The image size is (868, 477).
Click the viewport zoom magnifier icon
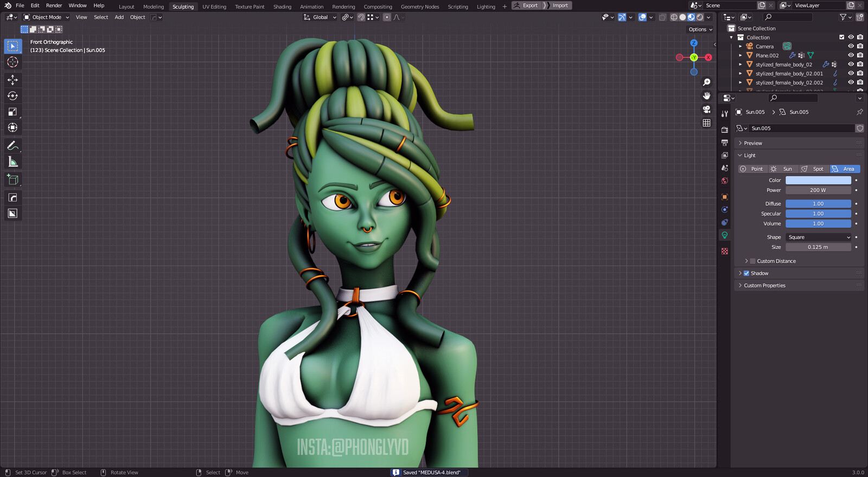(706, 82)
